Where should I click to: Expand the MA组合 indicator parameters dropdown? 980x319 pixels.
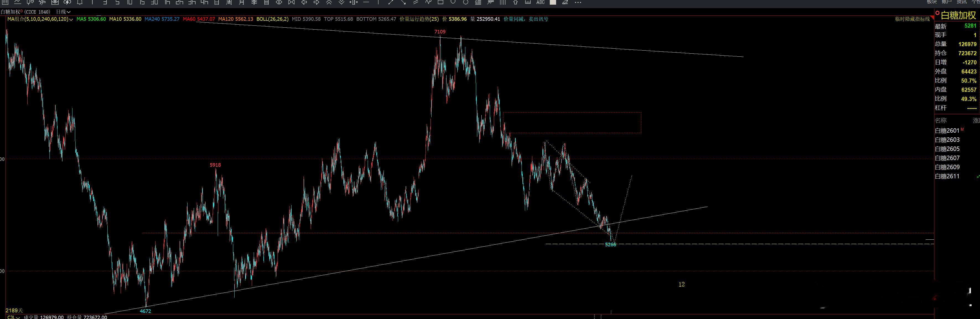[x=71, y=19]
